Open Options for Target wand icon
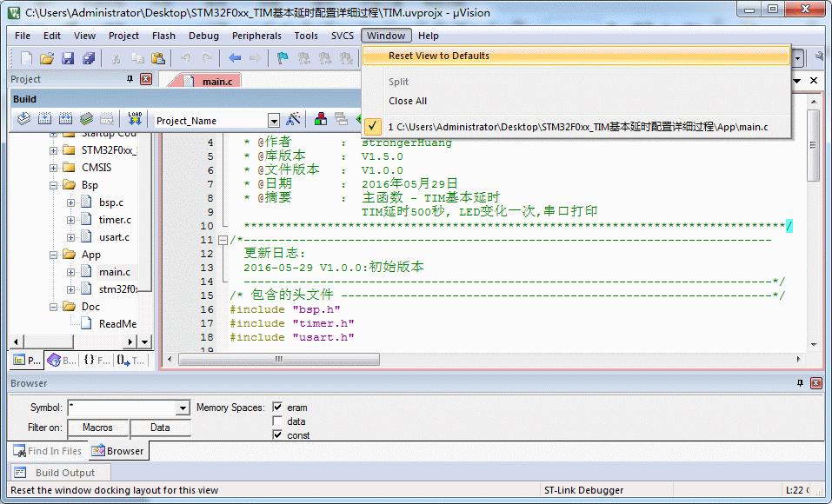Viewport: 832px width, 504px height. [x=293, y=119]
